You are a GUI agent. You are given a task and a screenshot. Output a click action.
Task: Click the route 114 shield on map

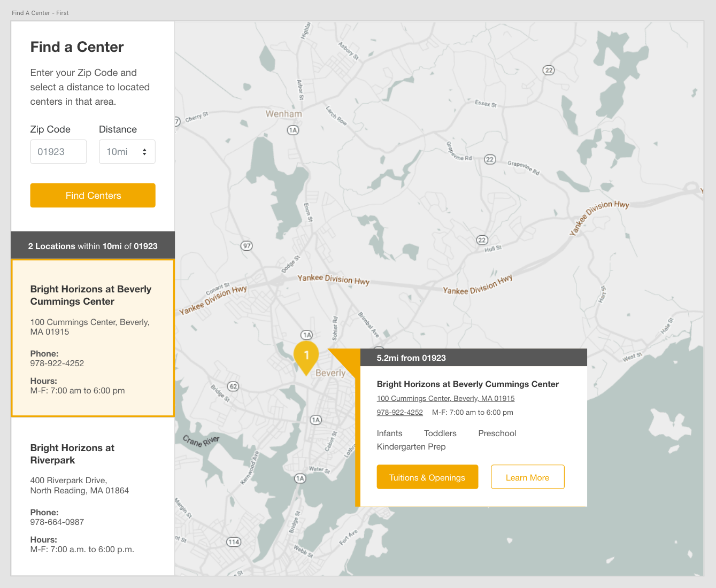click(234, 542)
